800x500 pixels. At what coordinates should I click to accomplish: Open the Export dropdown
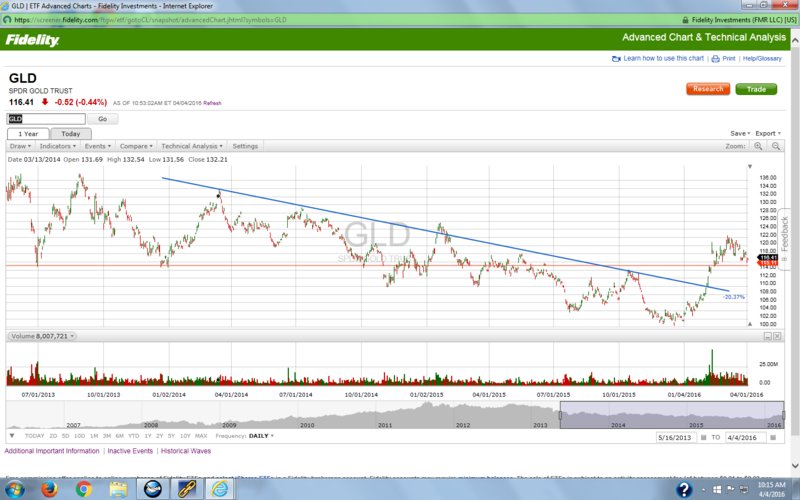tap(768, 134)
